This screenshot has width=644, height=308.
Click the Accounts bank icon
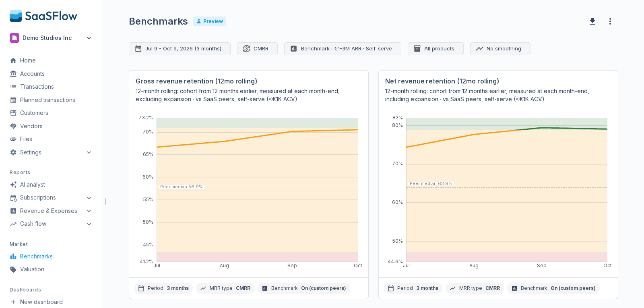click(13, 74)
